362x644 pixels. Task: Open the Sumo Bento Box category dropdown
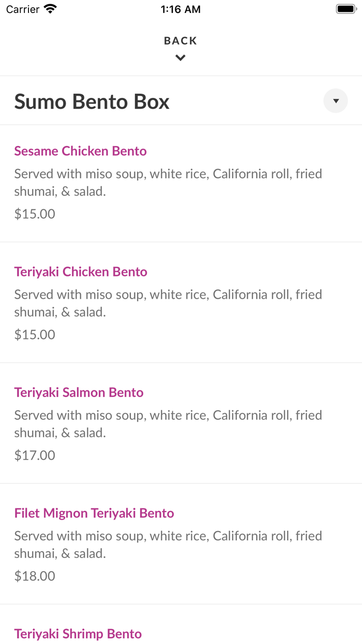click(336, 101)
